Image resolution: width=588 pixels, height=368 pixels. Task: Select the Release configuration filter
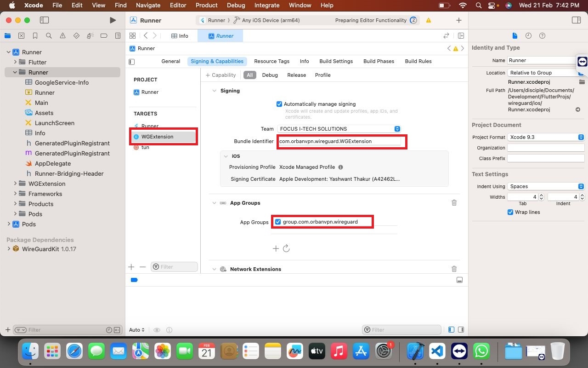tap(296, 75)
